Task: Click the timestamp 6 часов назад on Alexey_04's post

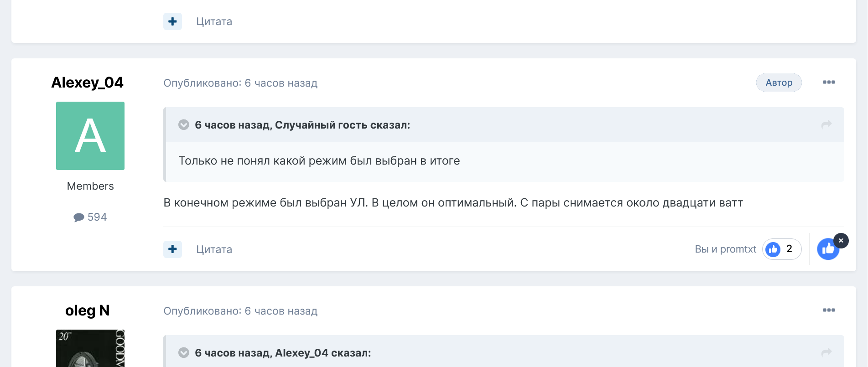Action: pyautogui.click(x=281, y=83)
